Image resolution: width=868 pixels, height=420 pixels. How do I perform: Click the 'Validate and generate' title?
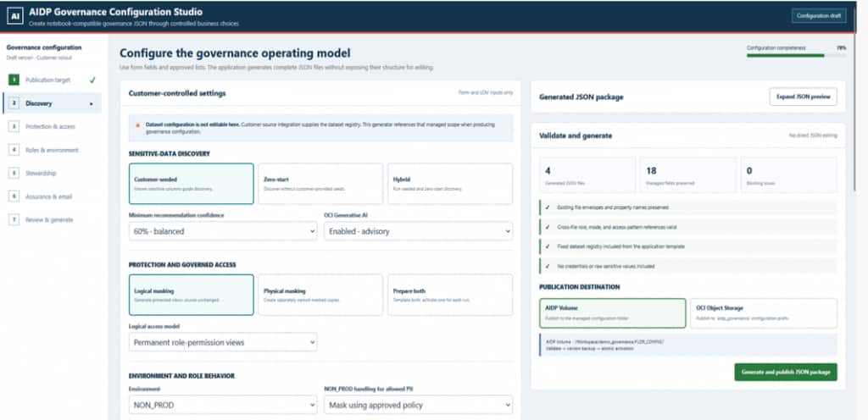tap(576, 135)
